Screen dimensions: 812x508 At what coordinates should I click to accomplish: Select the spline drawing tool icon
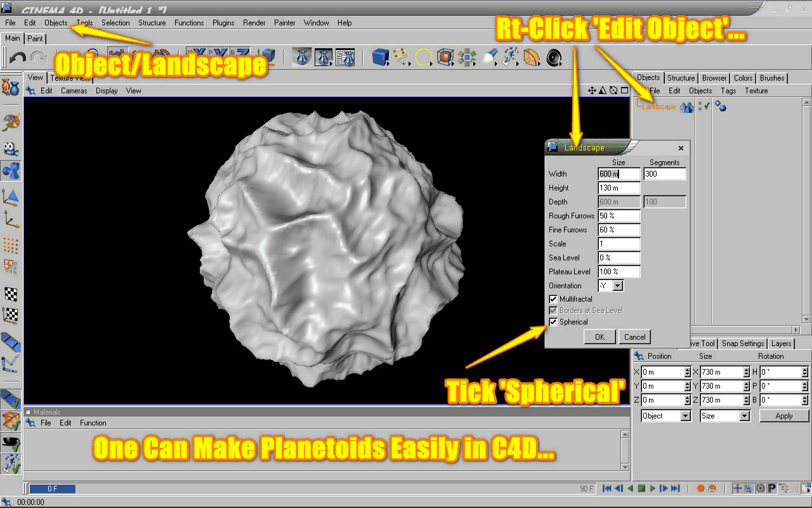(x=402, y=58)
